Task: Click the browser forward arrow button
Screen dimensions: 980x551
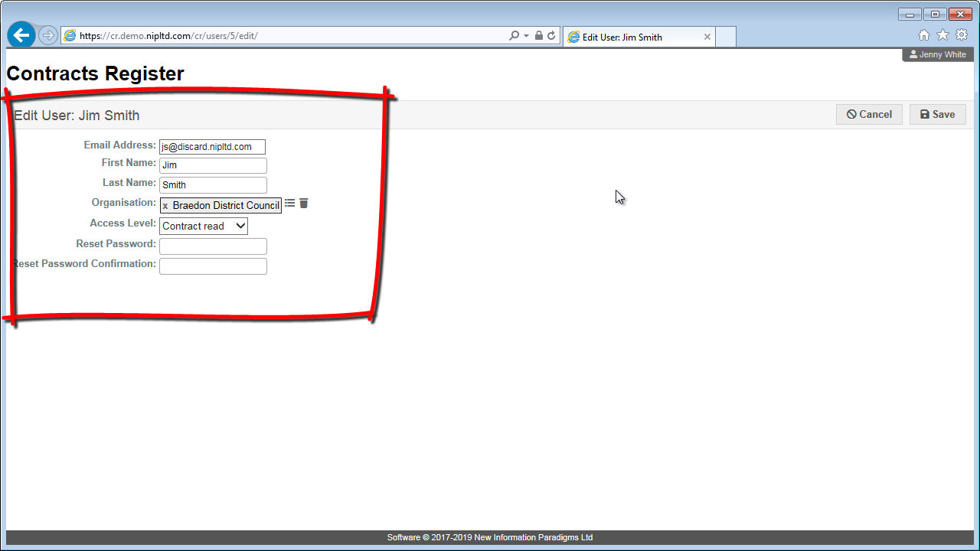Action: coord(48,35)
